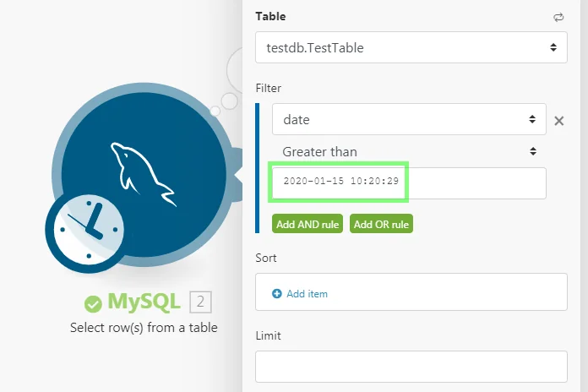The height and width of the screenshot is (392, 588).
Task: Click the map toggle icon next to Table
Action: click(x=558, y=17)
